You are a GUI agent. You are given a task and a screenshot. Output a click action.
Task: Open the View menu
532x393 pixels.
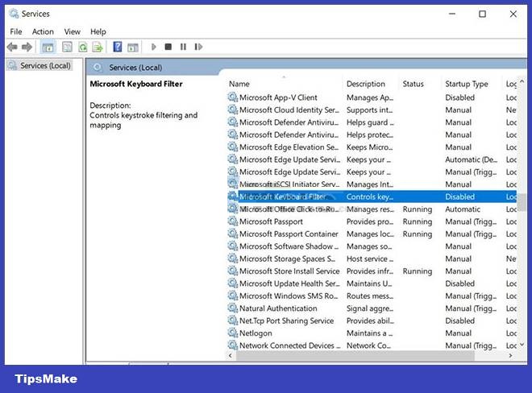[73, 31]
